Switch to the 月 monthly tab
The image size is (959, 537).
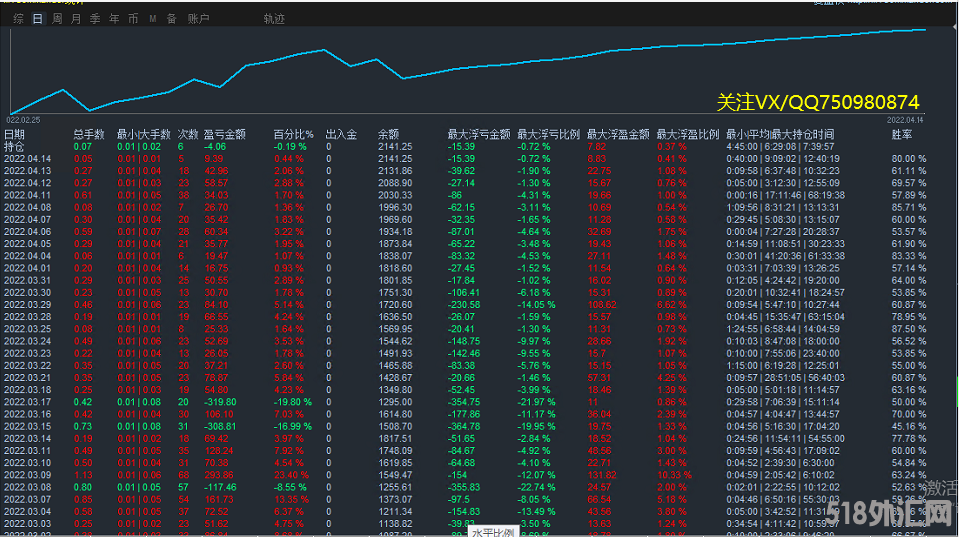tap(76, 19)
